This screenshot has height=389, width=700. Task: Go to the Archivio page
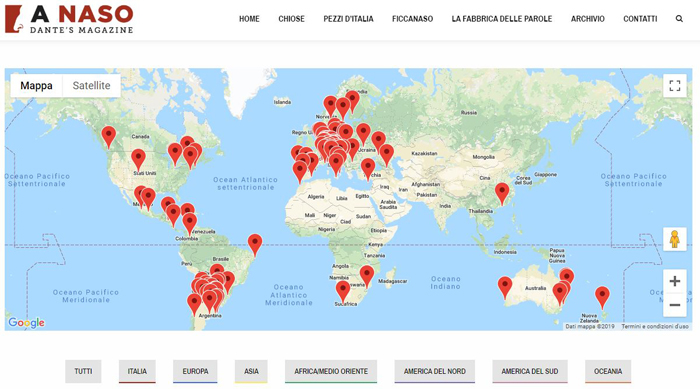point(588,19)
